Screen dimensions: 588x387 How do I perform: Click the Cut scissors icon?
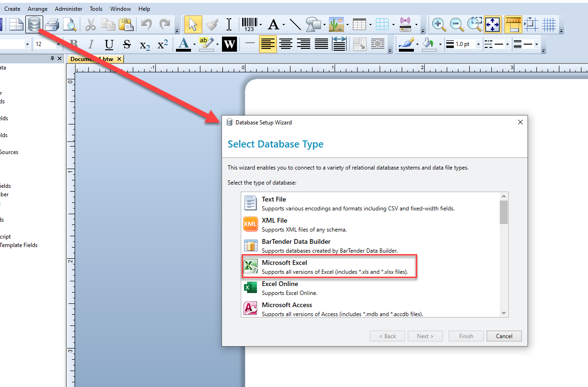pyautogui.click(x=91, y=24)
